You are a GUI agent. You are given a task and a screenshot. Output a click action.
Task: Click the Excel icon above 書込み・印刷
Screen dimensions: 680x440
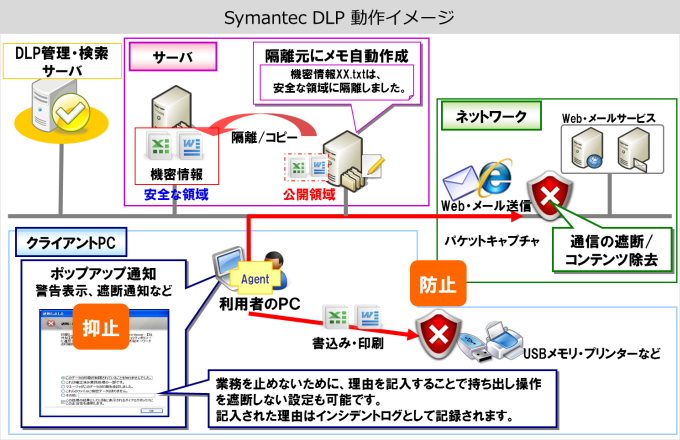click(335, 317)
